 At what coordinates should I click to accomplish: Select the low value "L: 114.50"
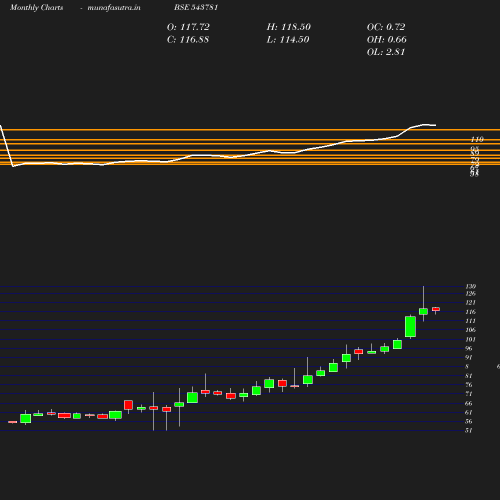pos(288,39)
